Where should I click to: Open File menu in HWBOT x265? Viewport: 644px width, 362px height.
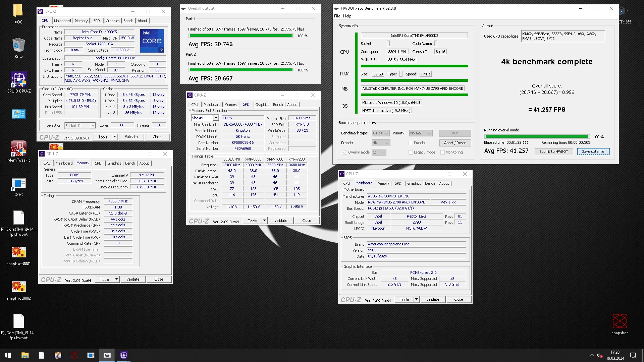pyautogui.click(x=337, y=16)
